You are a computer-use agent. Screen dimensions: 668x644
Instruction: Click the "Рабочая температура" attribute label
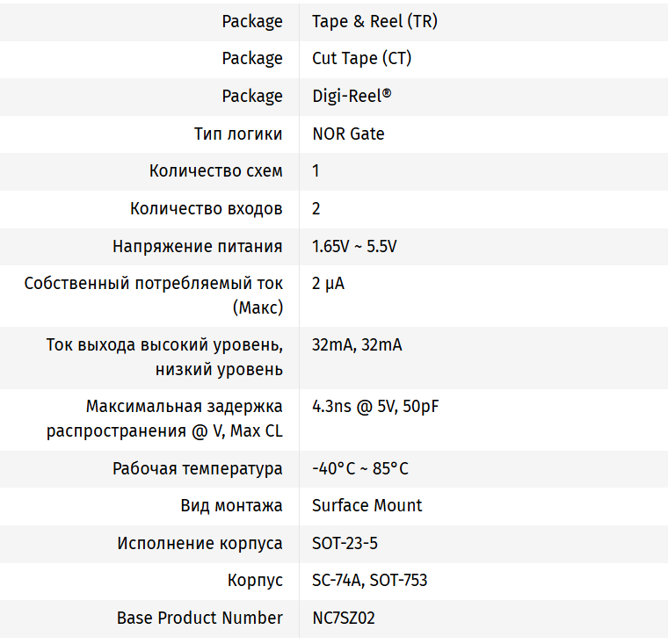coord(198,468)
